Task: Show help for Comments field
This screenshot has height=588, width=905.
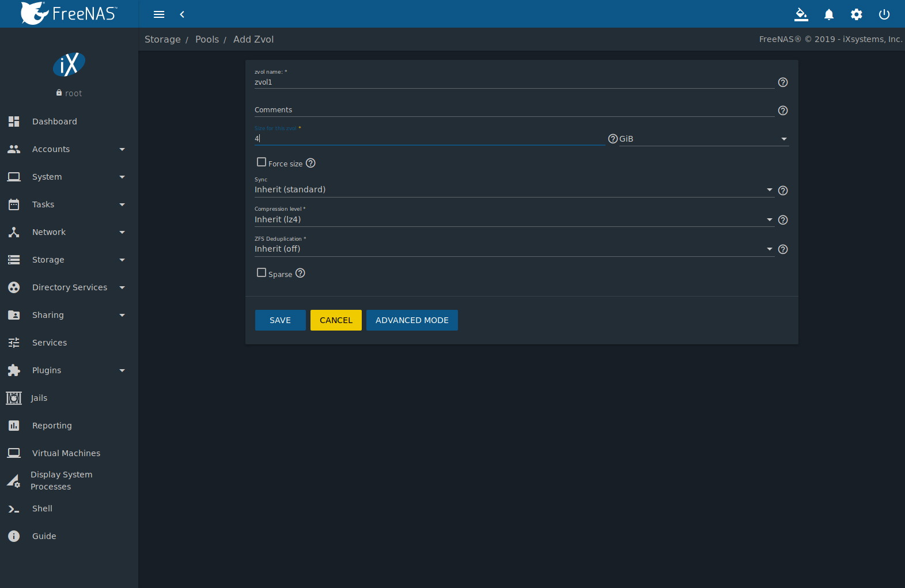Action: coord(783,111)
